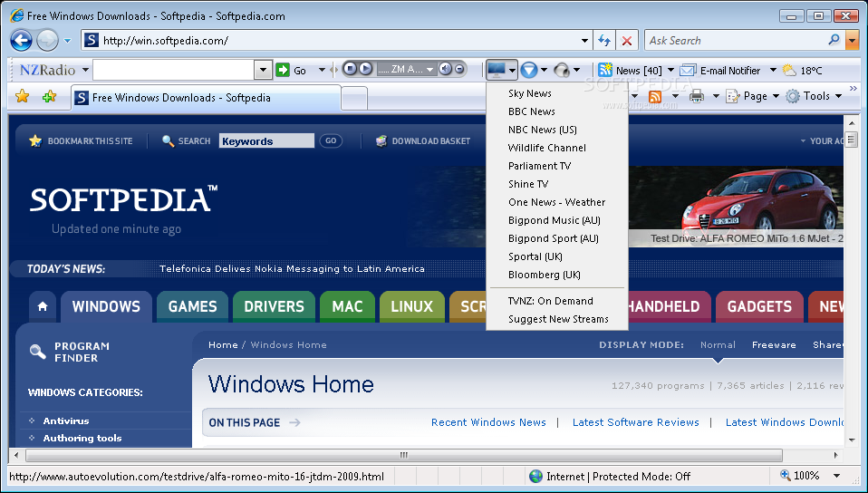
Task: Open the Tools menu in command bar
Action: 814,96
